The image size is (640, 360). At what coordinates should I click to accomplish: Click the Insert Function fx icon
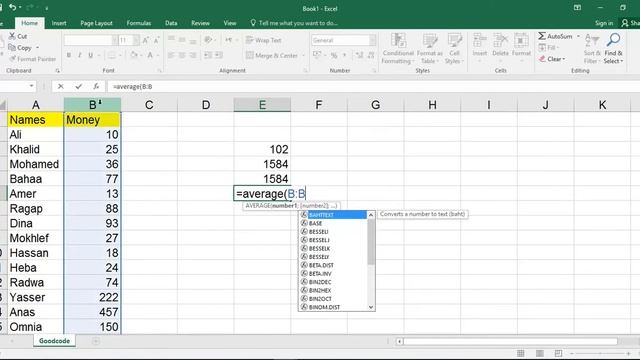coord(96,87)
